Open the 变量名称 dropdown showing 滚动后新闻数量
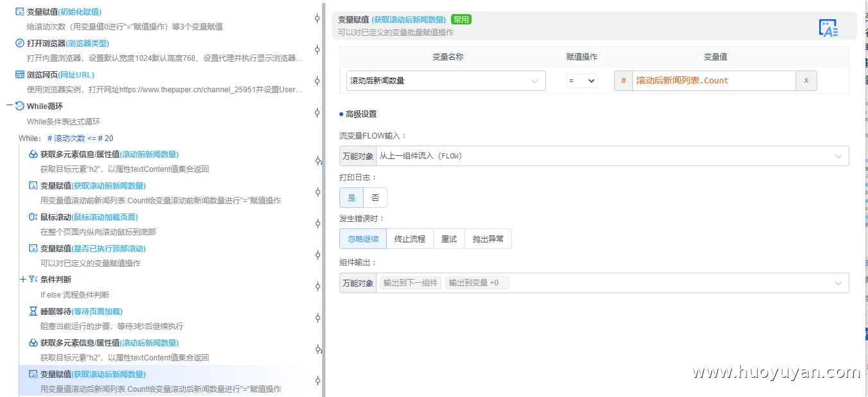Screen dimensions: 868x397 (x=445, y=80)
